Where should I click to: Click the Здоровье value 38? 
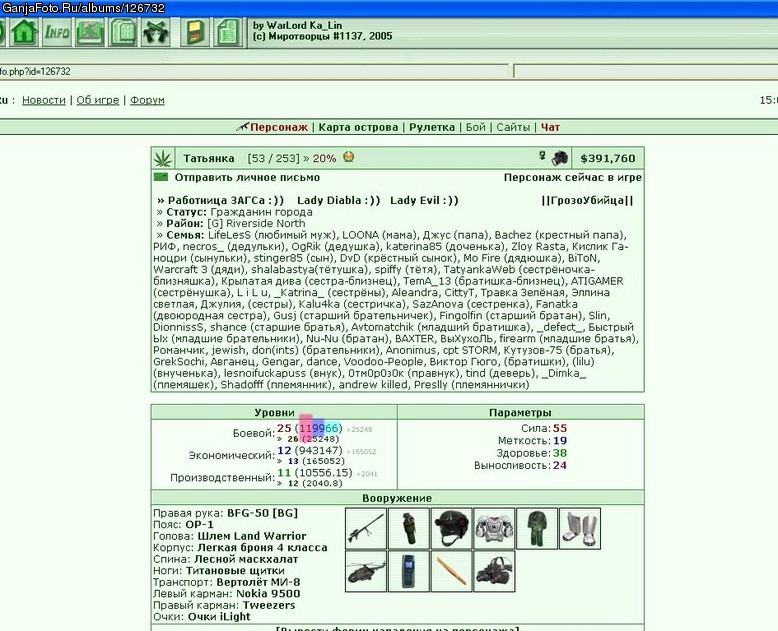560,453
